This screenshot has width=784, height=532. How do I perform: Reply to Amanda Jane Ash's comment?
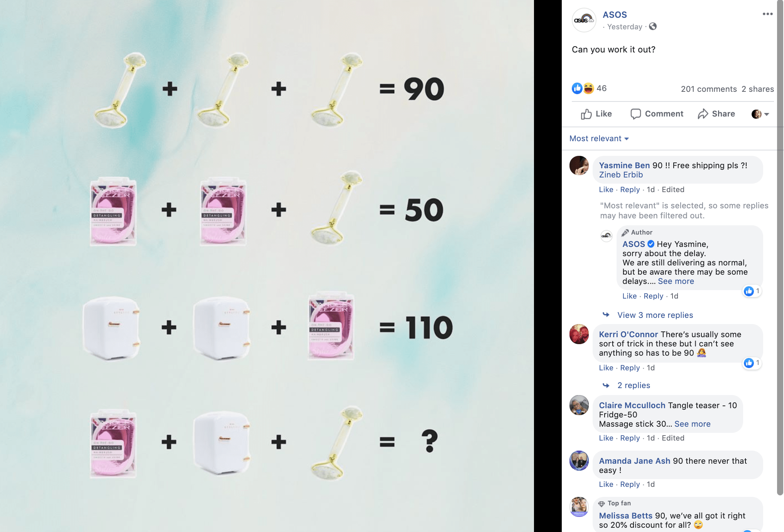630,484
